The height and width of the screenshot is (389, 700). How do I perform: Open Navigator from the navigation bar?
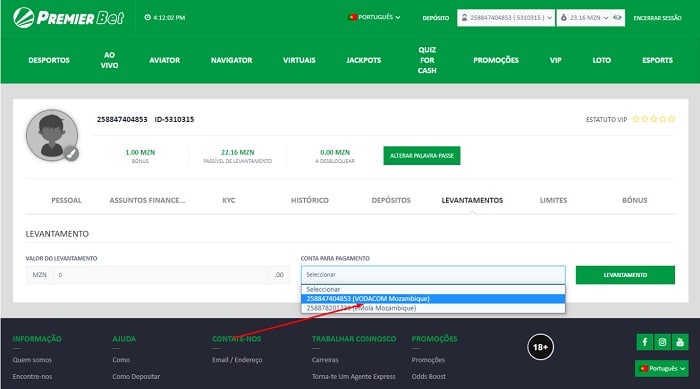[232, 60]
